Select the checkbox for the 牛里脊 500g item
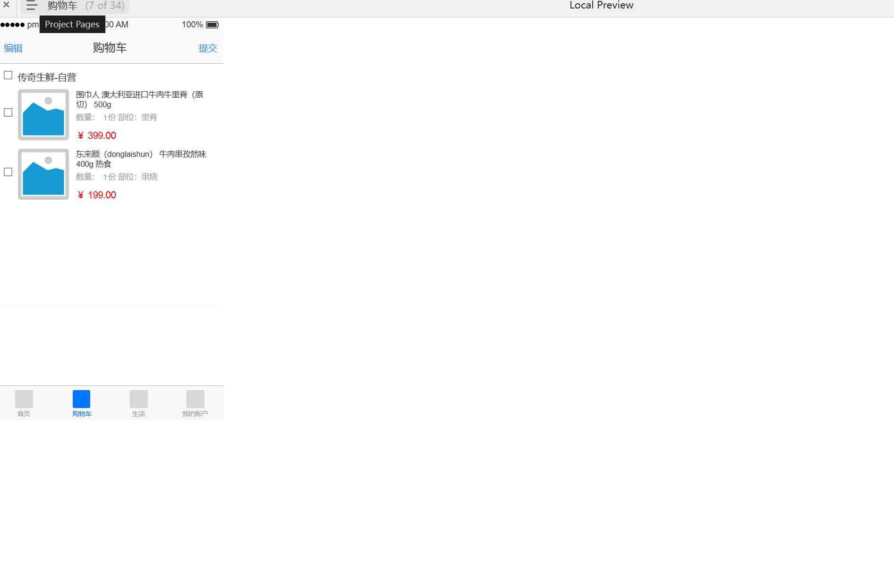This screenshot has height=588, width=894. [8, 112]
